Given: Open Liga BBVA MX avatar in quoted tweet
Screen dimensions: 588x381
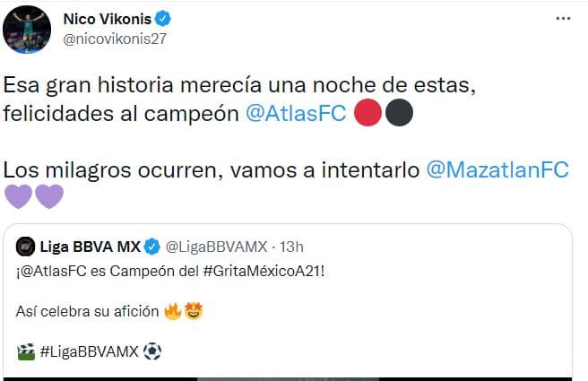Looking at the screenshot, I should tap(25, 247).
